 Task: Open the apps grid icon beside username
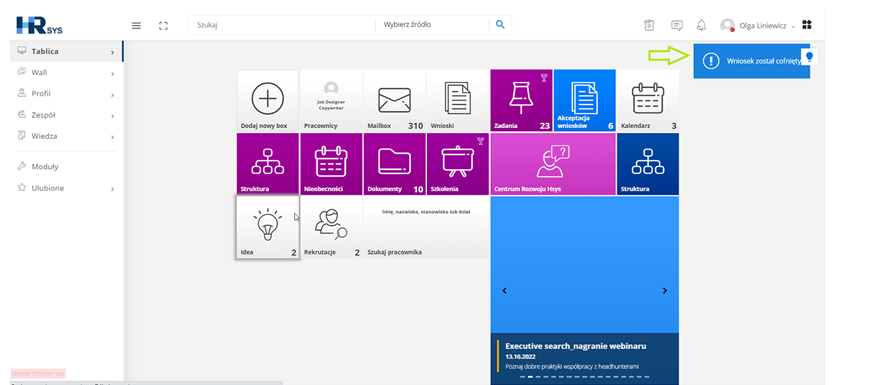807,25
